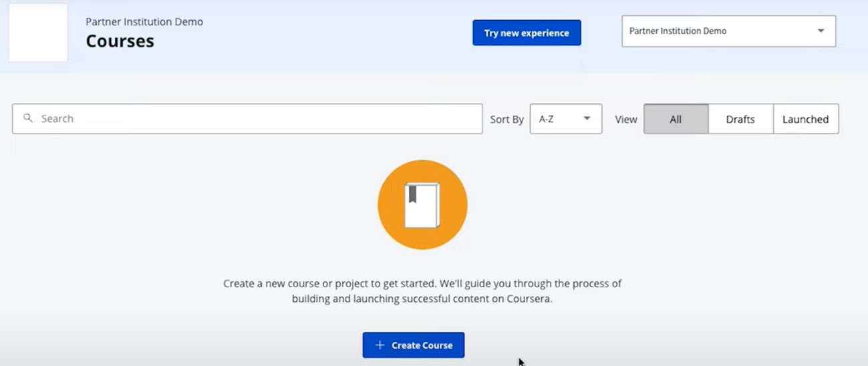Viewport: 868px width, 366px height.
Task: Click the get-started description text
Action: (x=422, y=291)
